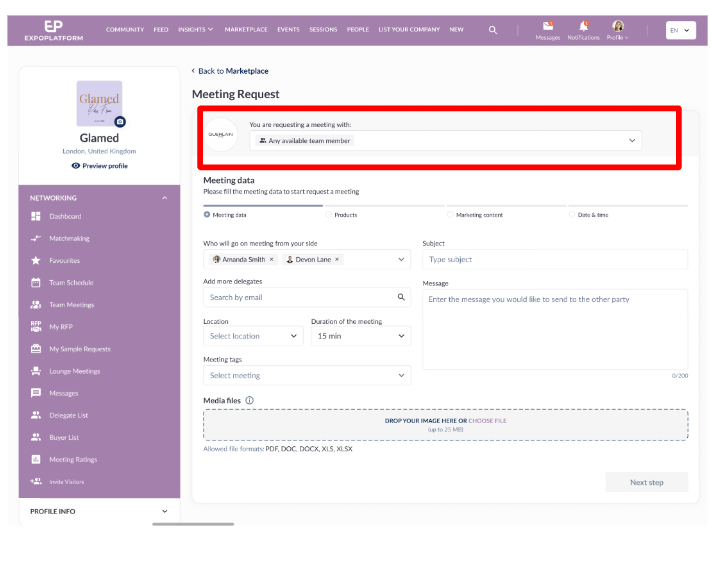The image size is (711, 573).
Task: Click the camera icon on Glamed logo
Action: coord(120,121)
